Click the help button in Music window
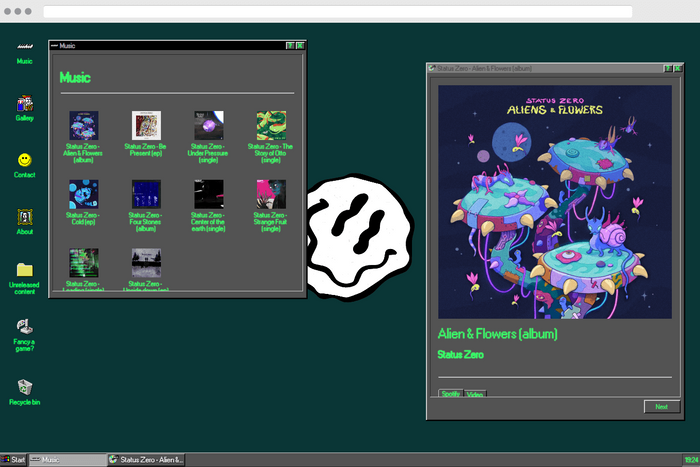 [290, 45]
